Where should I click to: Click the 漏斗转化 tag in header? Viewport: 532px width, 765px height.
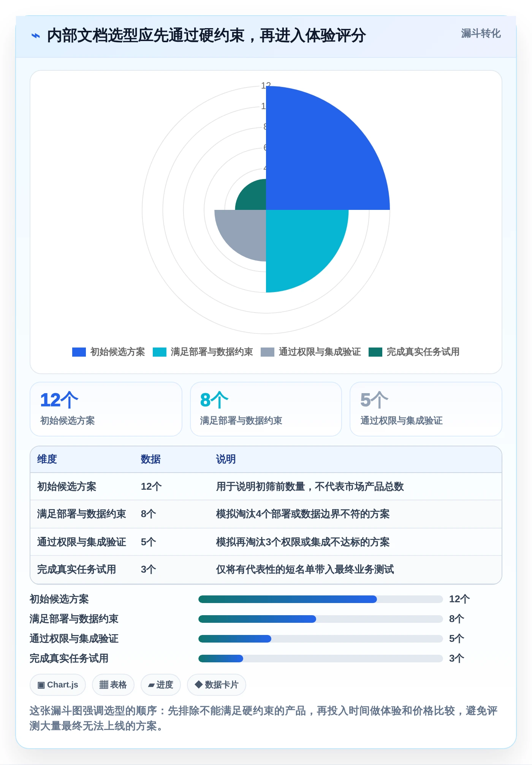coord(481,33)
